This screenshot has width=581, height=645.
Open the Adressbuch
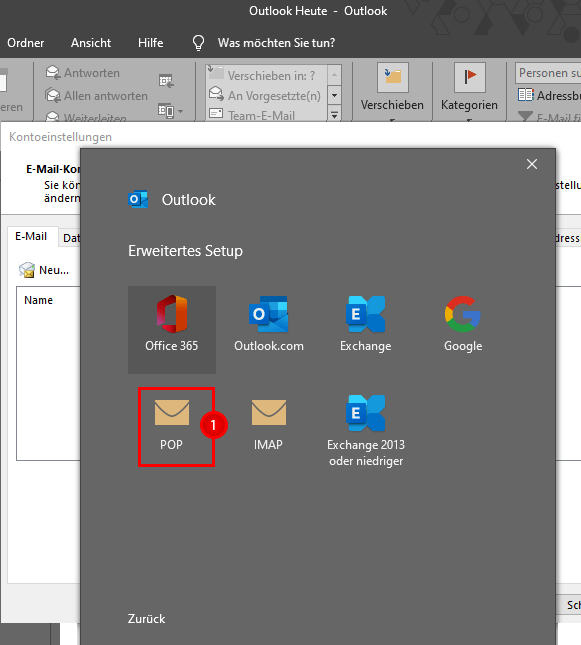click(x=548, y=95)
